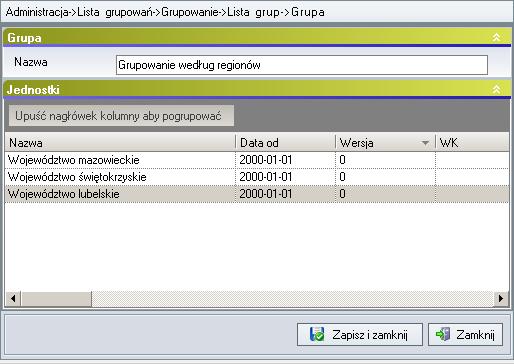Click the breadcrumb path text
The width and height of the screenshot is (514, 364).
click(165, 12)
